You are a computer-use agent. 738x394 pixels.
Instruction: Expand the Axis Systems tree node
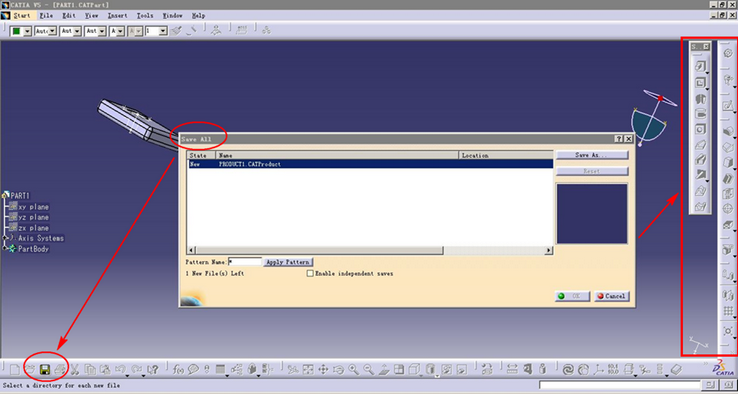click(5, 238)
